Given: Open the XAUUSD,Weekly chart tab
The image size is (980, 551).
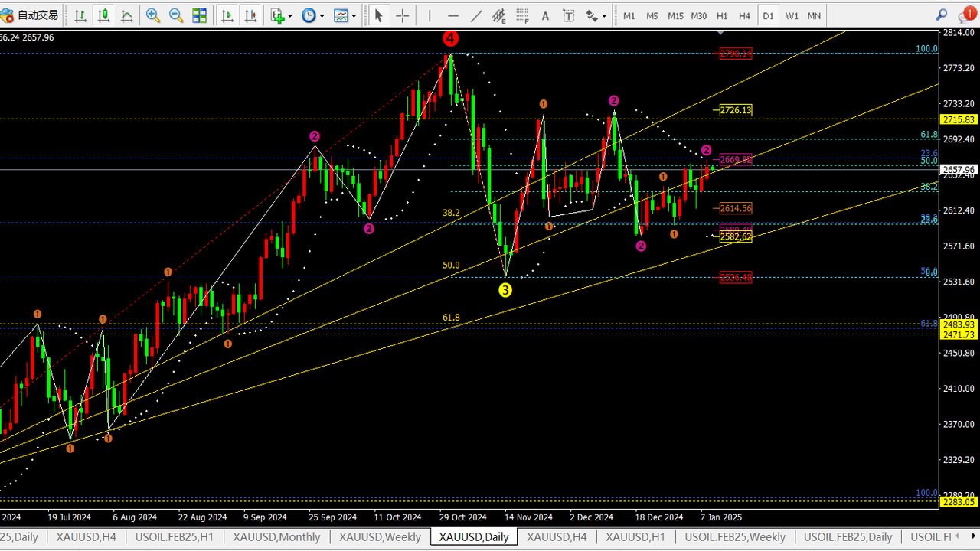Looking at the screenshot, I should click(380, 537).
